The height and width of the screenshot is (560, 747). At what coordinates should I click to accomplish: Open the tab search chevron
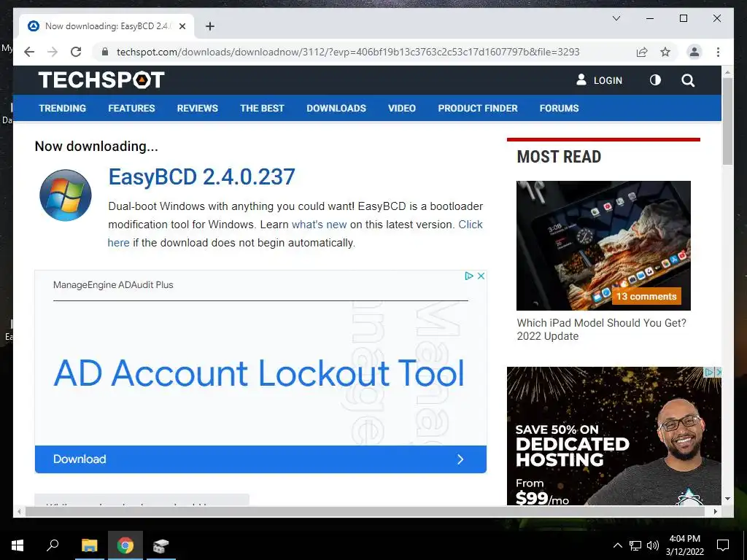tap(616, 18)
